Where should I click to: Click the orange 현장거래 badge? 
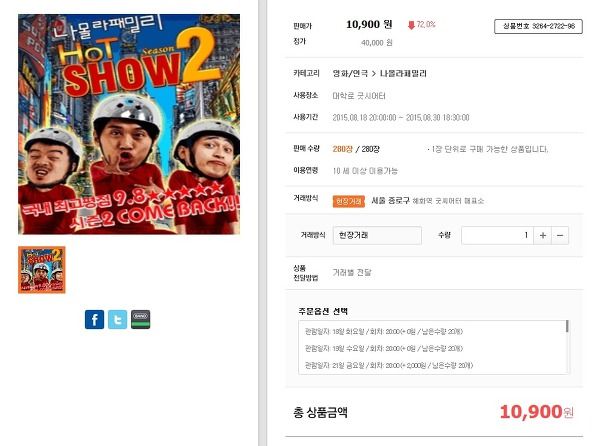point(349,201)
